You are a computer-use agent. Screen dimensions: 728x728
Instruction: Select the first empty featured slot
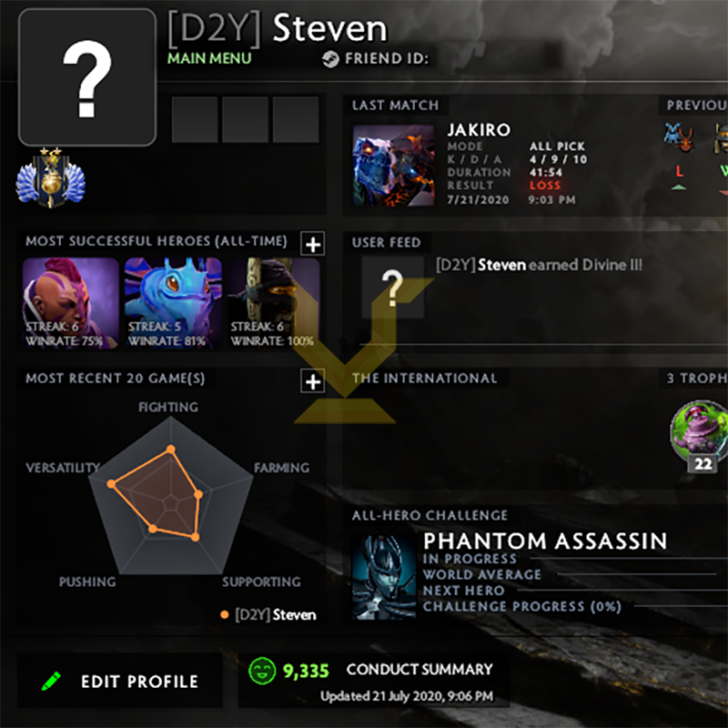tap(195, 120)
